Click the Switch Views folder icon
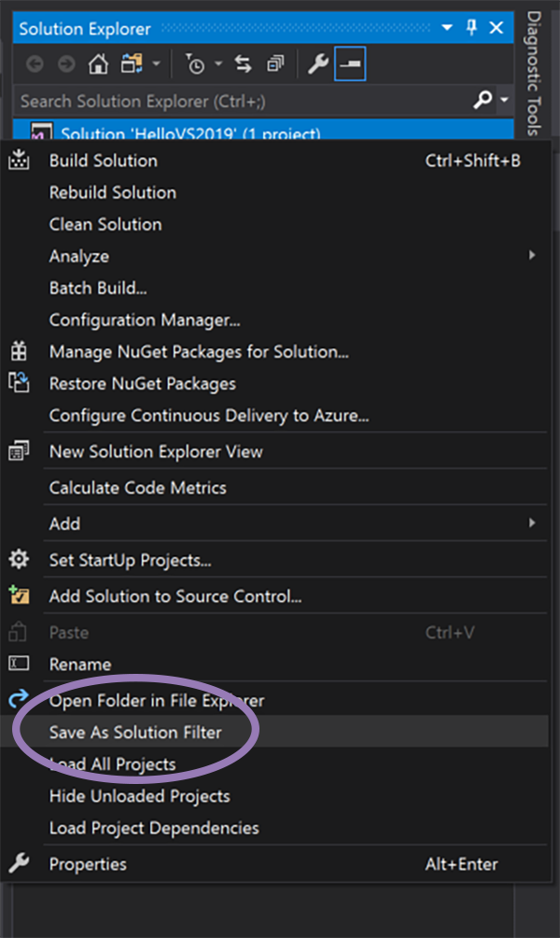 point(129,64)
